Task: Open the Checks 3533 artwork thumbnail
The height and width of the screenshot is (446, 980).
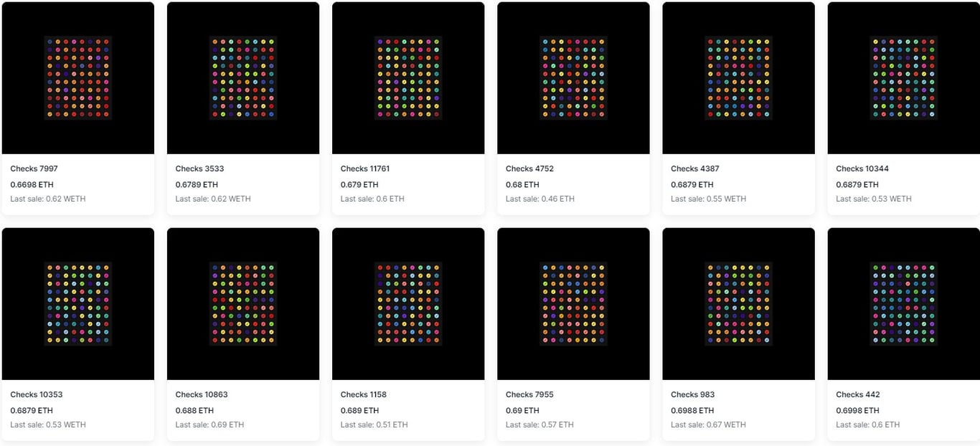Action: [x=243, y=78]
